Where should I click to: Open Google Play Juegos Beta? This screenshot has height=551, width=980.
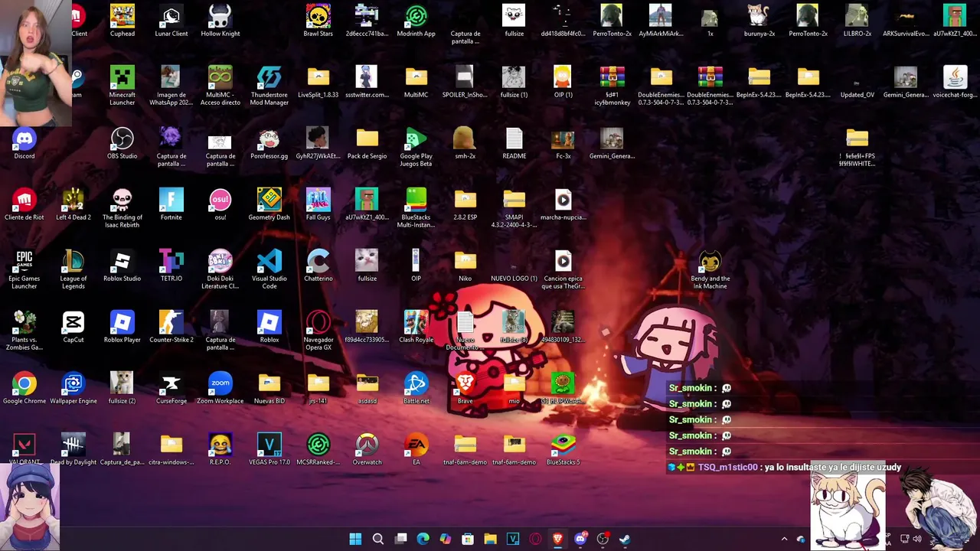pyautogui.click(x=416, y=147)
